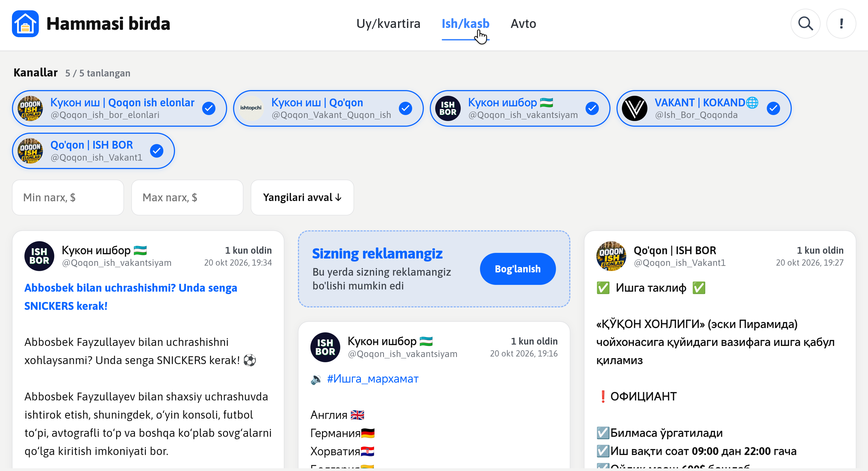Click the exclamation info icon
Screen dimensions: 868x471
click(x=841, y=24)
